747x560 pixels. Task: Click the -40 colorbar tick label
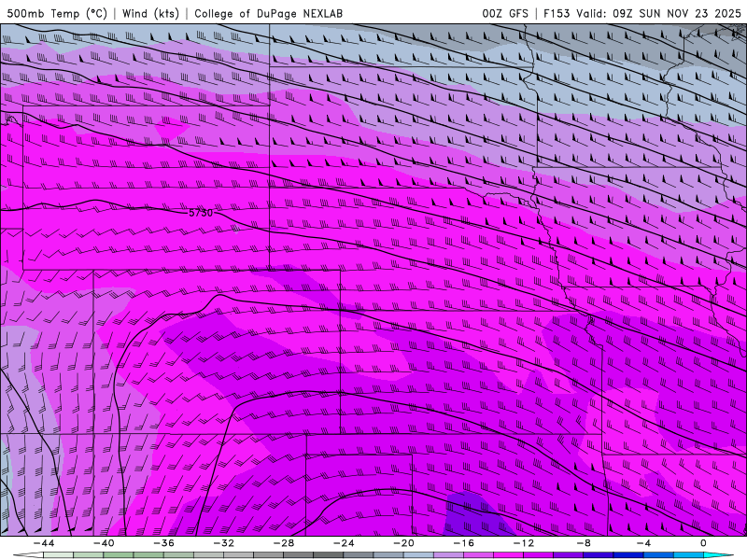coord(104,543)
